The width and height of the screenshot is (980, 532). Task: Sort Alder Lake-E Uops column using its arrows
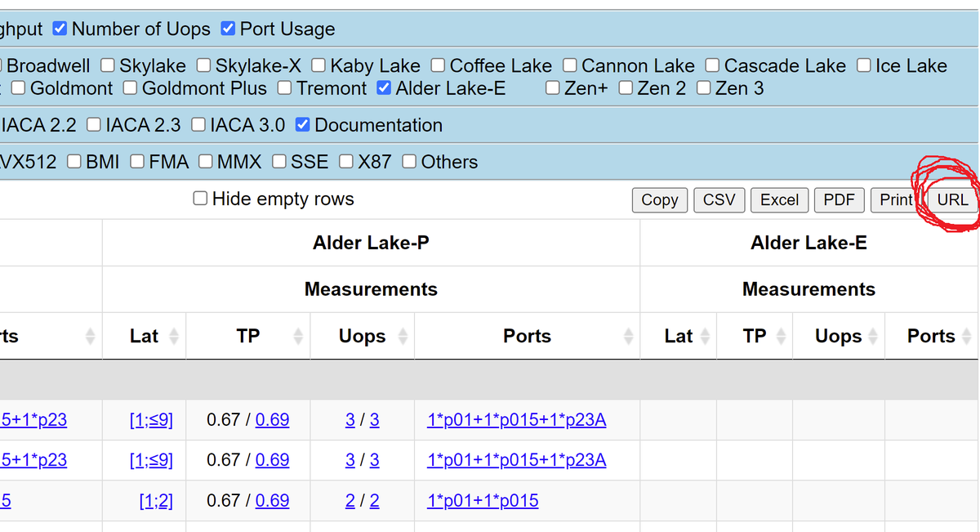[873, 336]
